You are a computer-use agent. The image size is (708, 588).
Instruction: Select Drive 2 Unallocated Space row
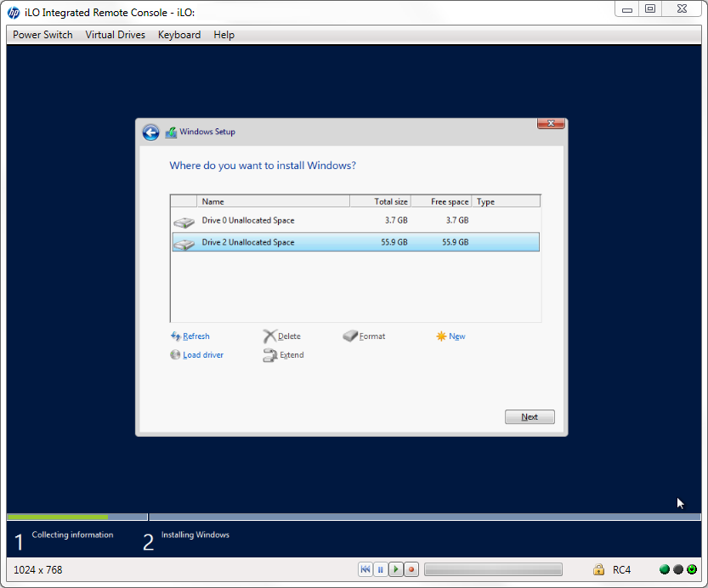pyautogui.click(x=355, y=242)
